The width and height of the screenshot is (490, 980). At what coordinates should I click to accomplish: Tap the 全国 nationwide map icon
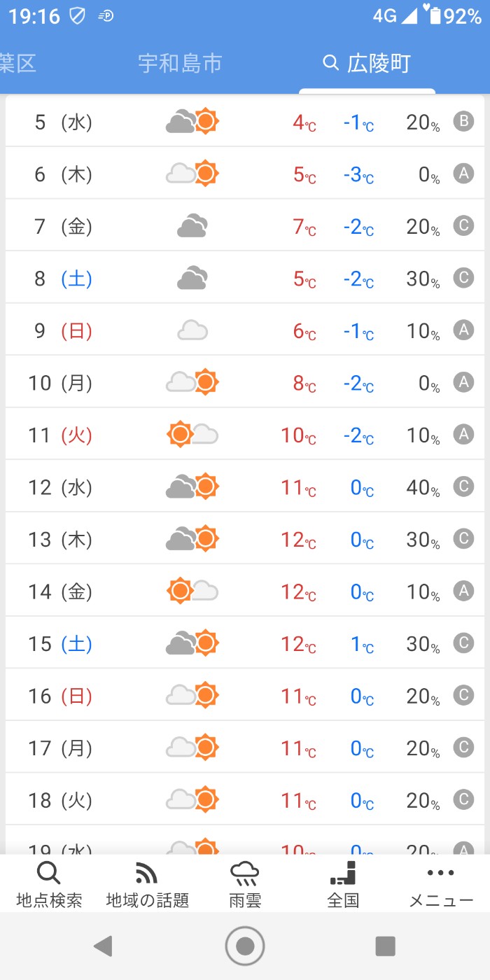pos(343,874)
